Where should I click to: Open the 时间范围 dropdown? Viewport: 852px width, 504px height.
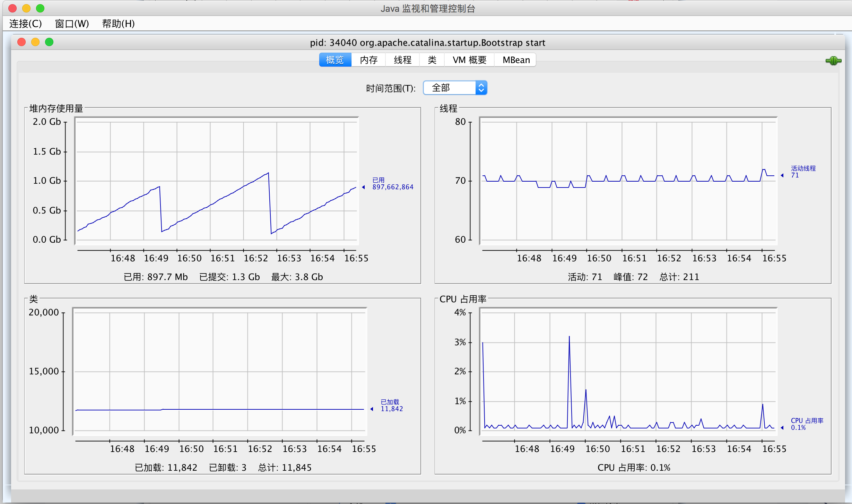[455, 88]
